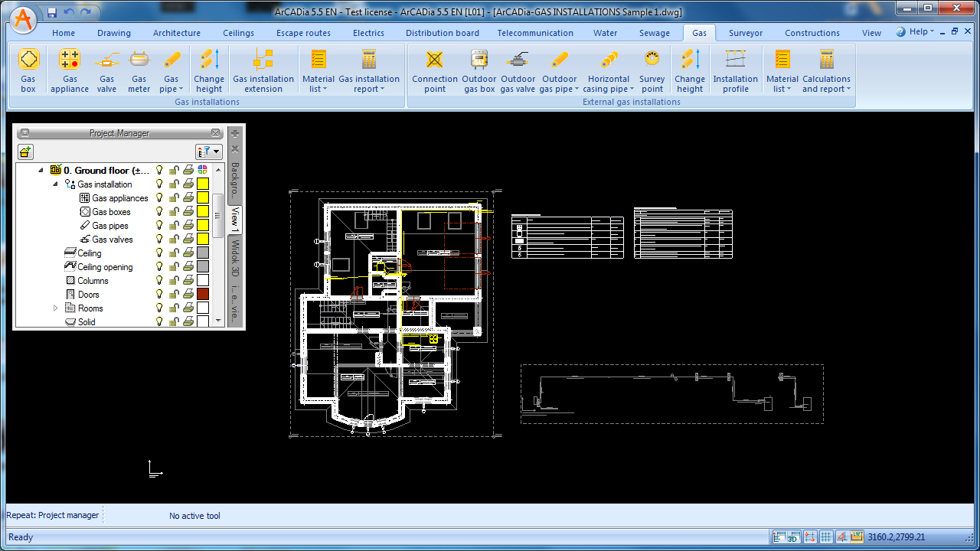Viewport: 980px width, 551px height.
Task: Click the dark red Doors color swatch
Action: pyautogui.click(x=203, y=295)
